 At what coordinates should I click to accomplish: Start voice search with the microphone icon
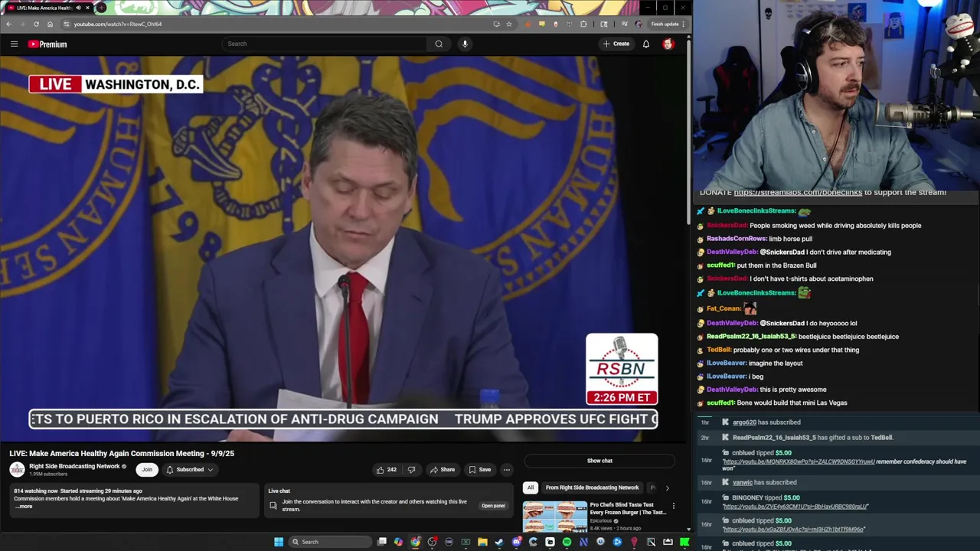[x=465, y=44]
